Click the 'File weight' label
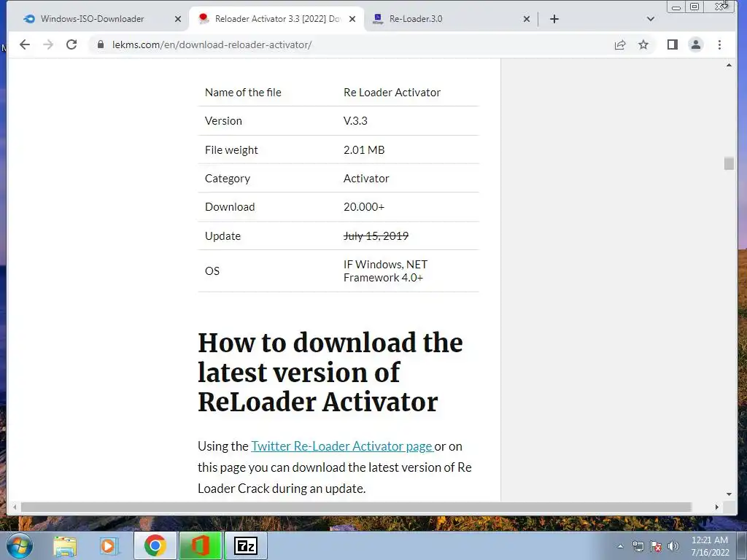The width and height of the screenshot is (747, 560). [x=231, y=150]
